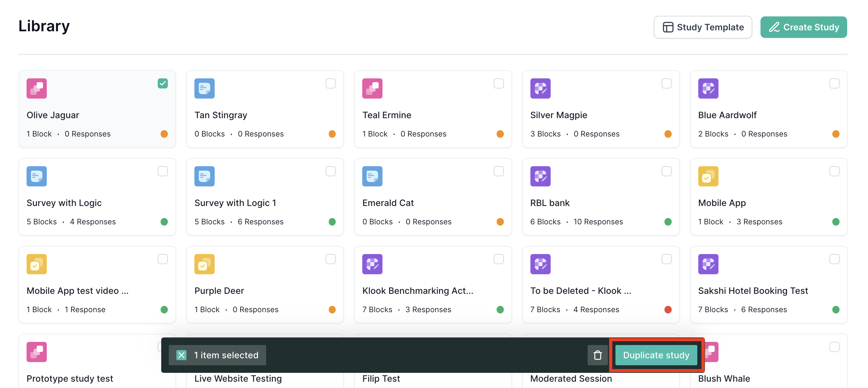Click the '10 Responses' text

pos(598,221)
